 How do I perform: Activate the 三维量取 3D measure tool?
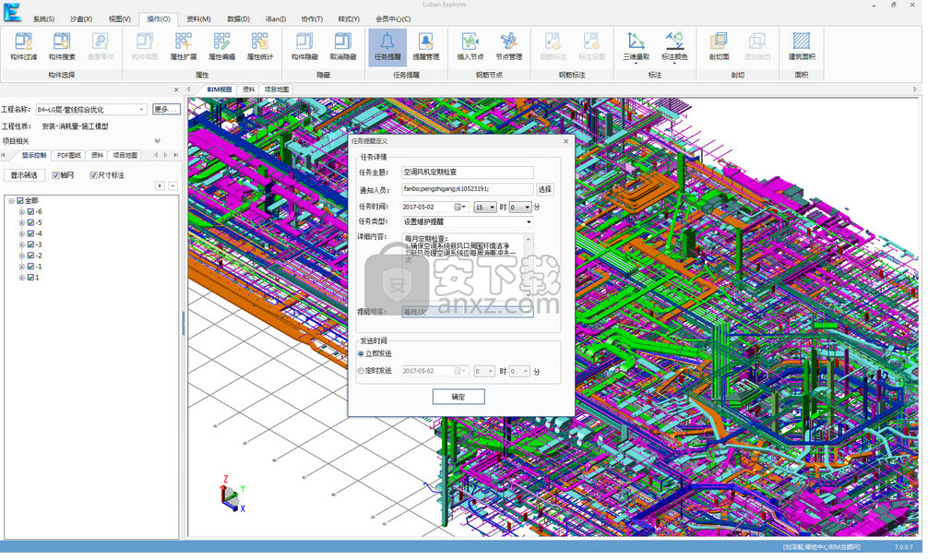pyautogui.click(x=637, y=46)
